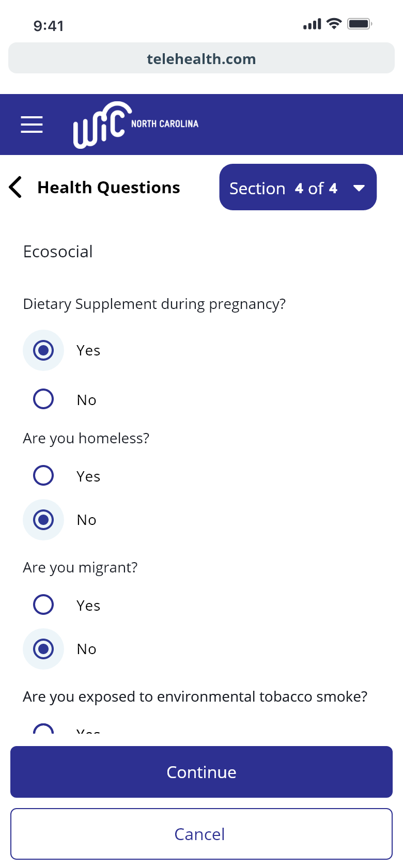Image resolution: width=403 pixels, height=868 pixels.
Task: Select Yes for dietary supplement during pregnancy
Action: 43,350
